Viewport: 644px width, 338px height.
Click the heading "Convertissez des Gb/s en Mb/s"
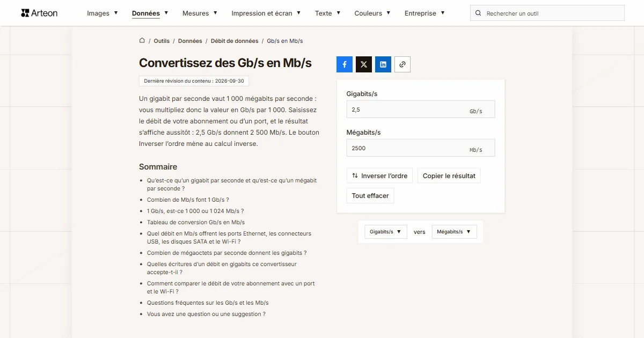pos(225,63)
